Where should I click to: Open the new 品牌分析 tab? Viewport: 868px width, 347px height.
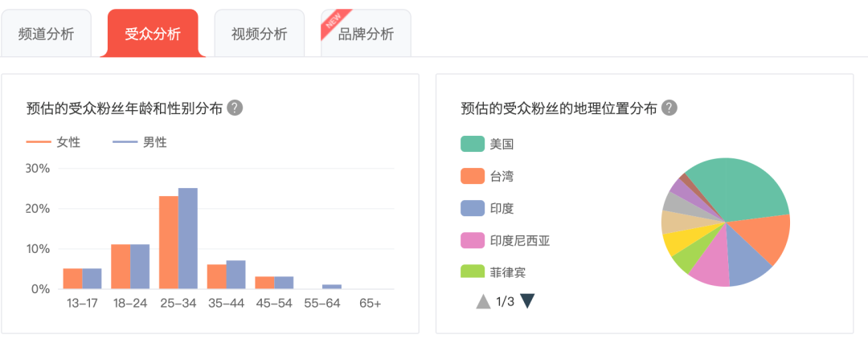(366, 33)
